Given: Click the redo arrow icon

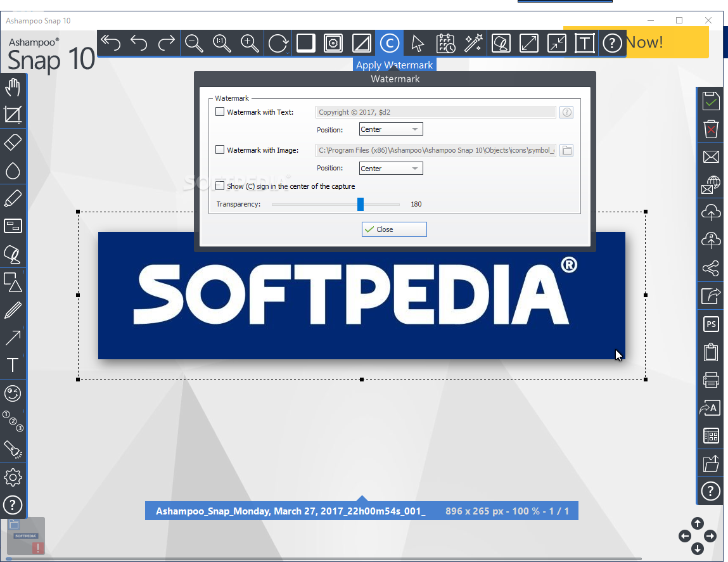Looking at the screenshot, I should click(166, 43).
